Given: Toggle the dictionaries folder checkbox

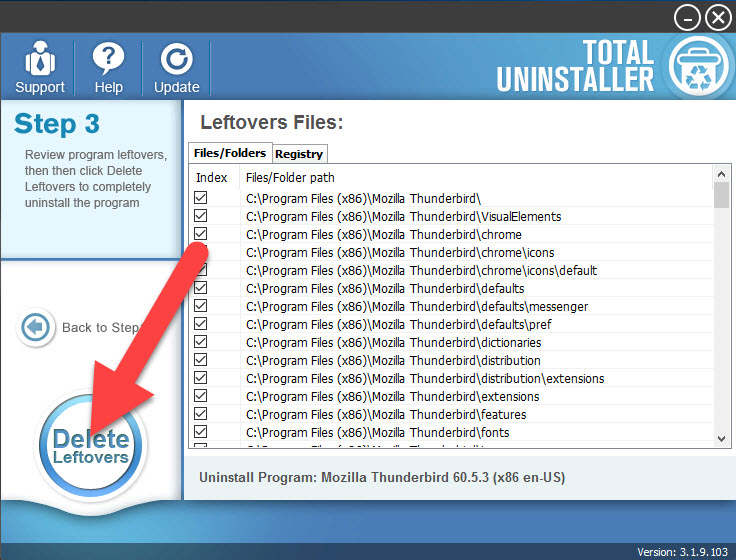Looking at the screenshot, I should coord(200,342).
